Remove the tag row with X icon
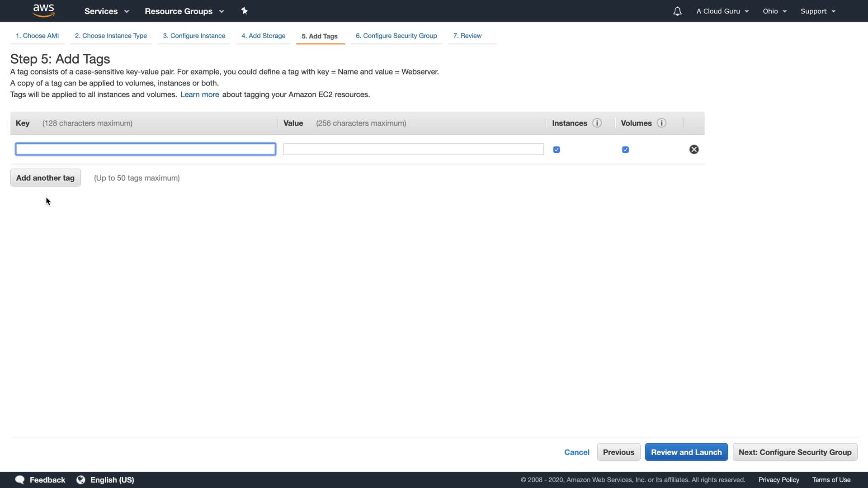This screenshot has width=868, height=488. pyautogui.click(x=694, y=150)
